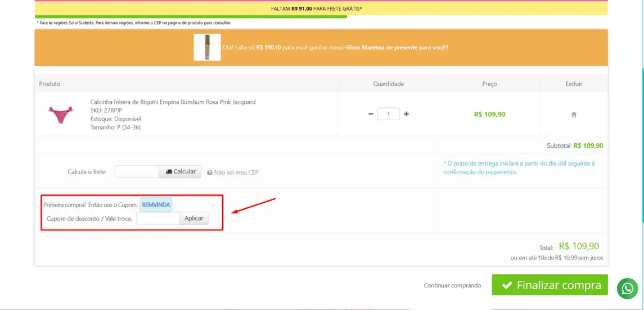This screenshot has height=310, width=644.
Task: Click the Continuar comprando link
Action: (452, 285)
